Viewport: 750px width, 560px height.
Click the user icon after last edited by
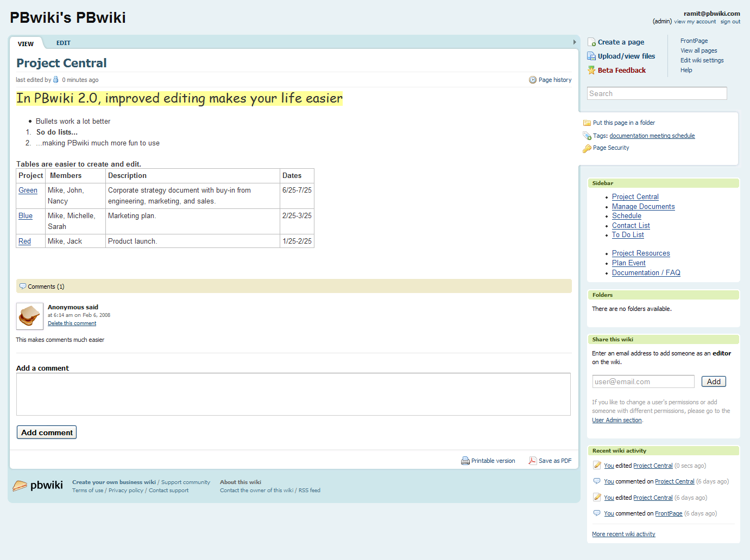click(x=55, y=80)
